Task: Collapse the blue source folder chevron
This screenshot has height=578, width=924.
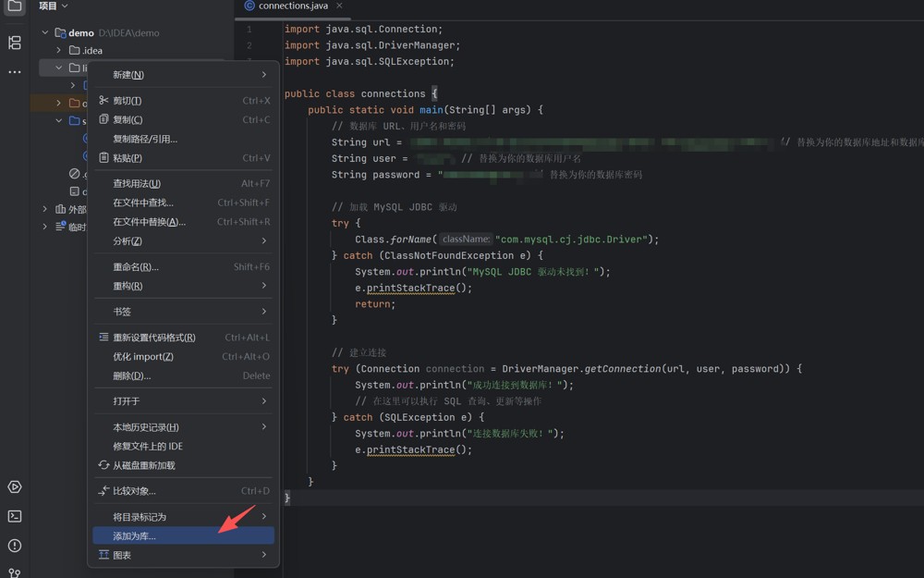Action: [x=59, y=121]
